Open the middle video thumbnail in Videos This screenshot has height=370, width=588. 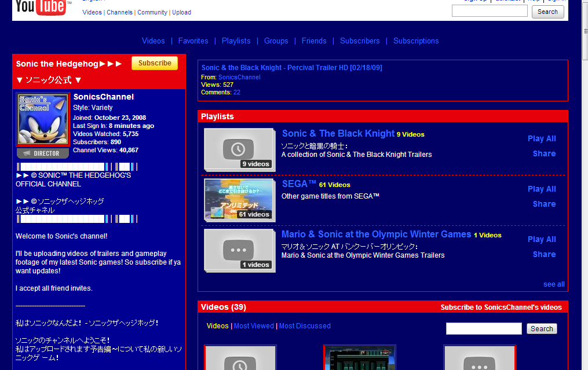tap(360, 358)
